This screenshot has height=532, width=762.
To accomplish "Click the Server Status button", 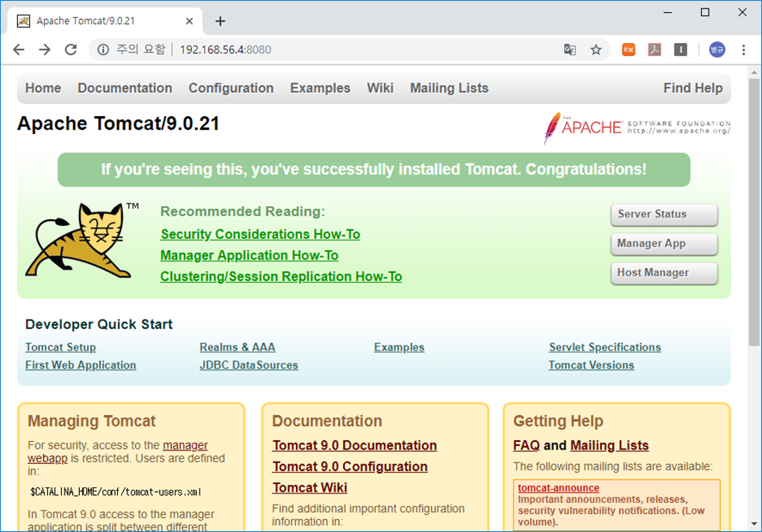I will (x=664, y=214).
